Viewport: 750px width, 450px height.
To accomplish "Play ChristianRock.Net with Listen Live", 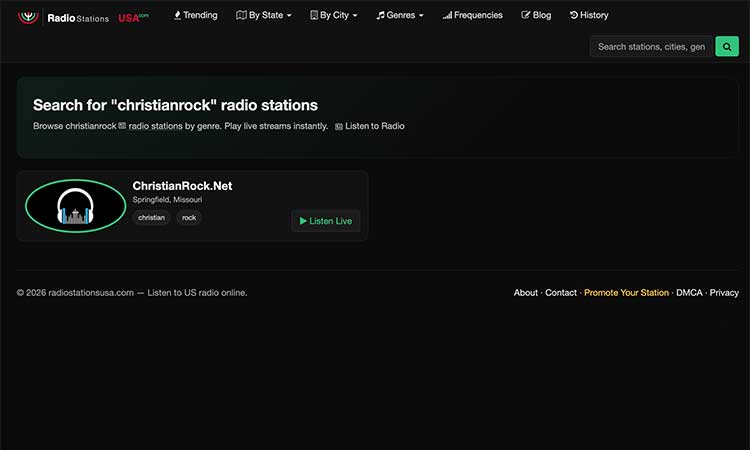I will pos(326,221).
